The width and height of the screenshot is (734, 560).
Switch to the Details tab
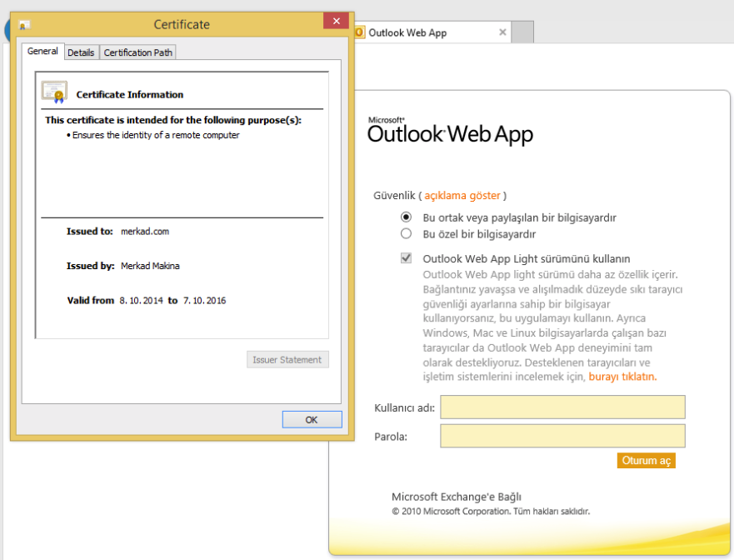point(81,52)
